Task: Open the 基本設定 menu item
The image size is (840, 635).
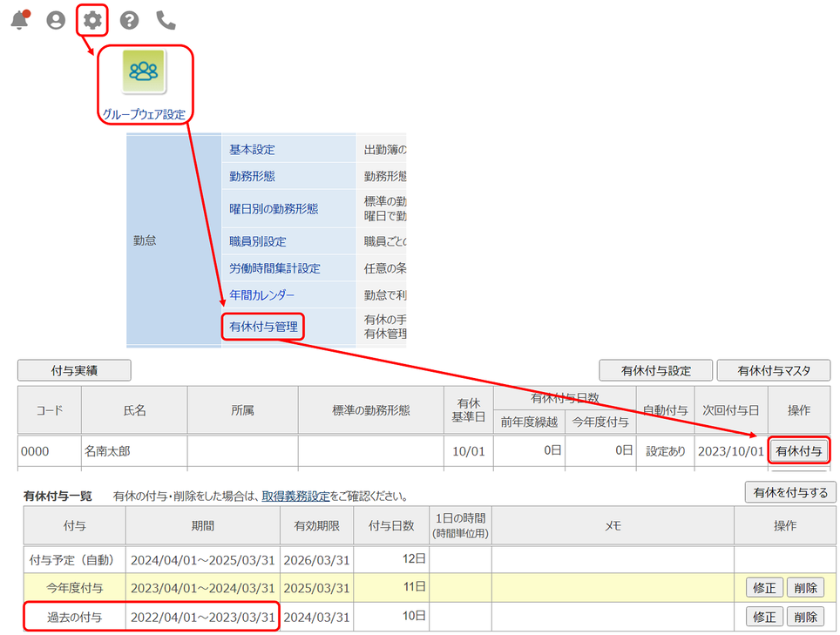Action: pyautogui.click(x=252, y=150)
